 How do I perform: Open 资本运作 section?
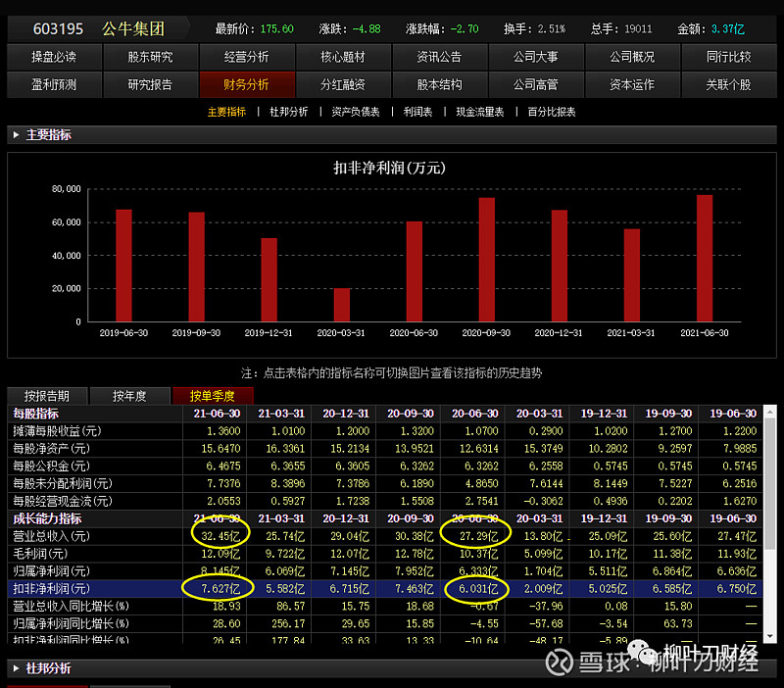[x=632, y=85]
